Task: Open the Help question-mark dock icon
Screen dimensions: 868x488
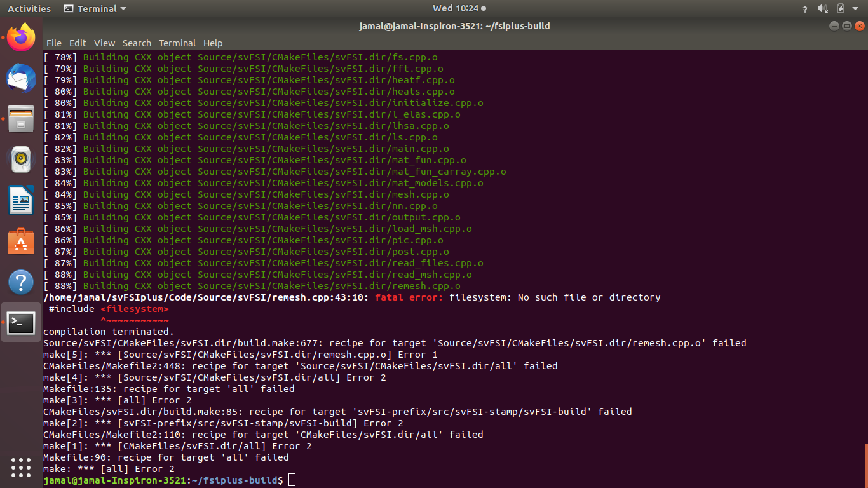Action: point(21,282)
